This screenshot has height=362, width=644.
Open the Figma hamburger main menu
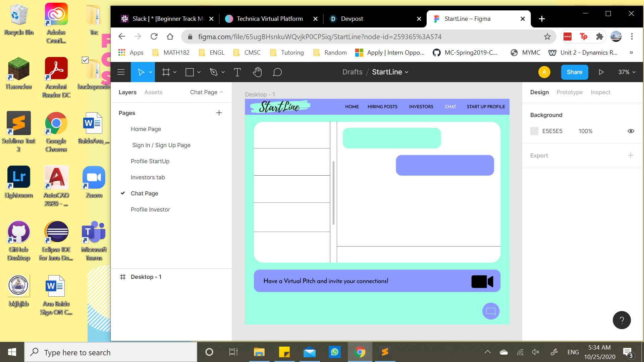pyautogui.click(x=121, y=72)
